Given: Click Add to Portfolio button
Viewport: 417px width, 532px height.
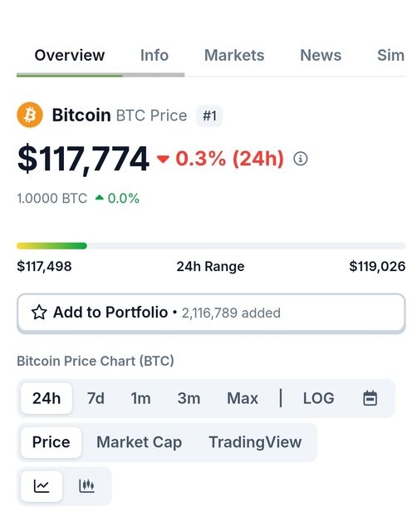Looking at the screenshot, I should pyautogui.click(x=211, y=313).
